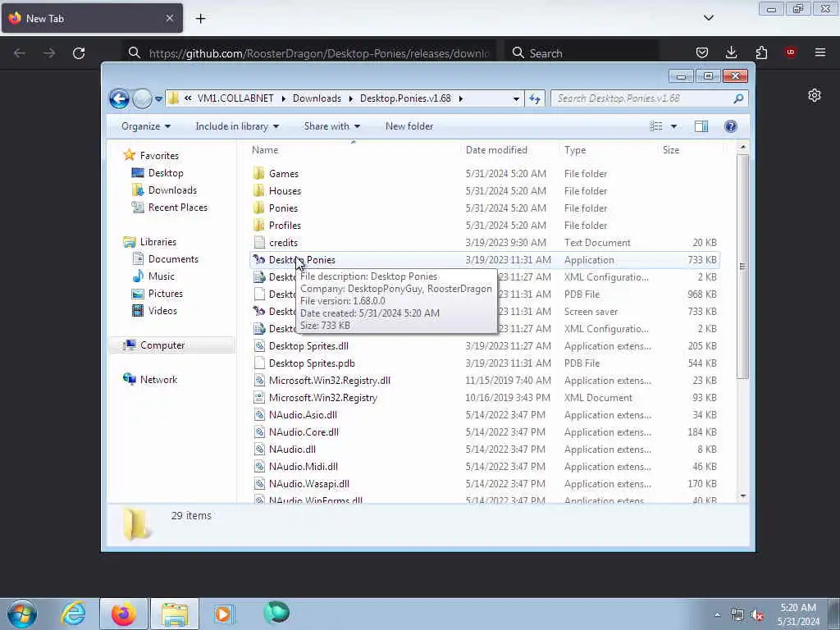Screen dimensions: 840x630
Task: Select the NAudio.Core.dll file
Action: 304,431
